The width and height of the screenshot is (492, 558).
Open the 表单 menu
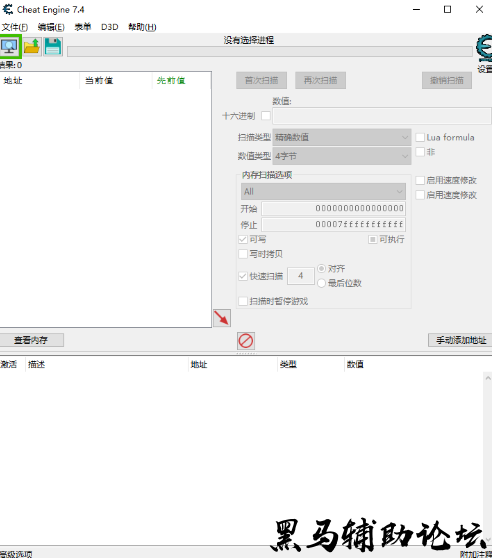83,27
